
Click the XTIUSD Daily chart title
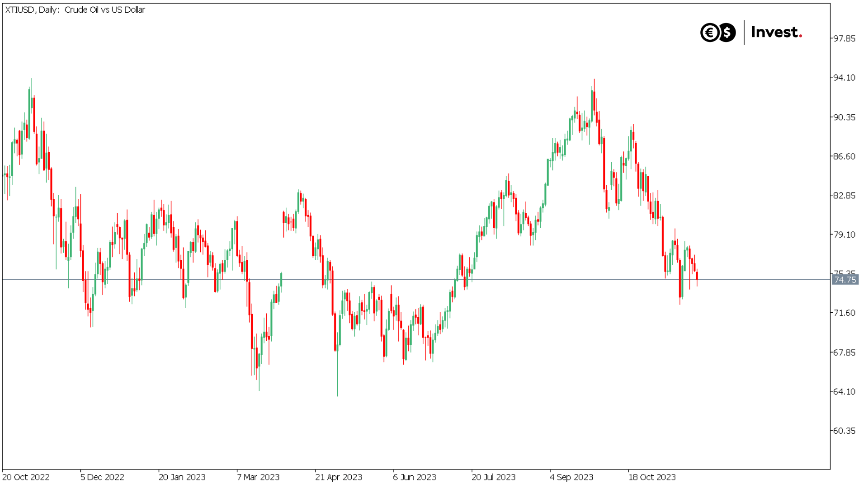[75, 10]
